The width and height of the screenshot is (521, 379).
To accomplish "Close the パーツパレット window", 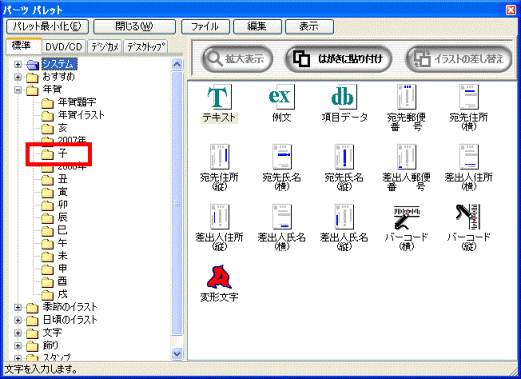I will [x=511, y=10].
